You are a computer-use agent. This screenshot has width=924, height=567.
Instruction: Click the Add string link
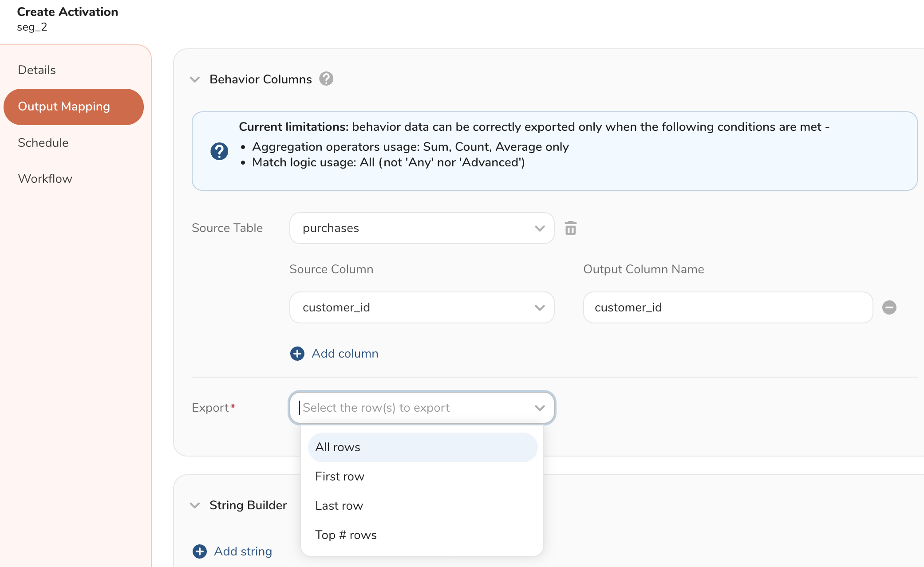coord(243,551)
